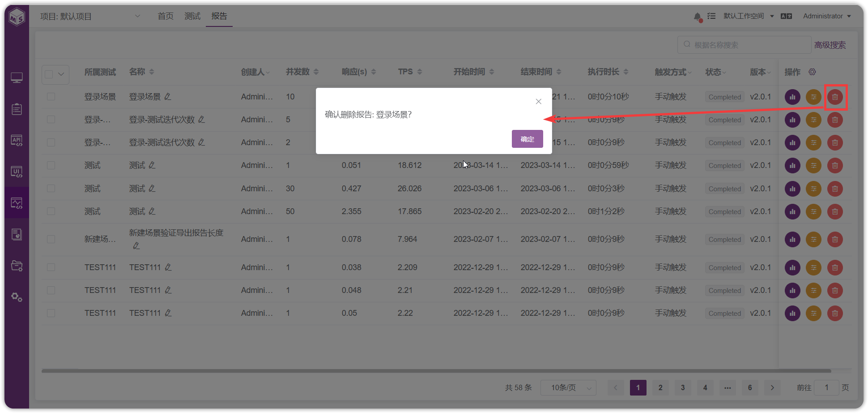Expand the 项目: 默认项目 dropdown

pyautogui.click(x=90, y=16)
